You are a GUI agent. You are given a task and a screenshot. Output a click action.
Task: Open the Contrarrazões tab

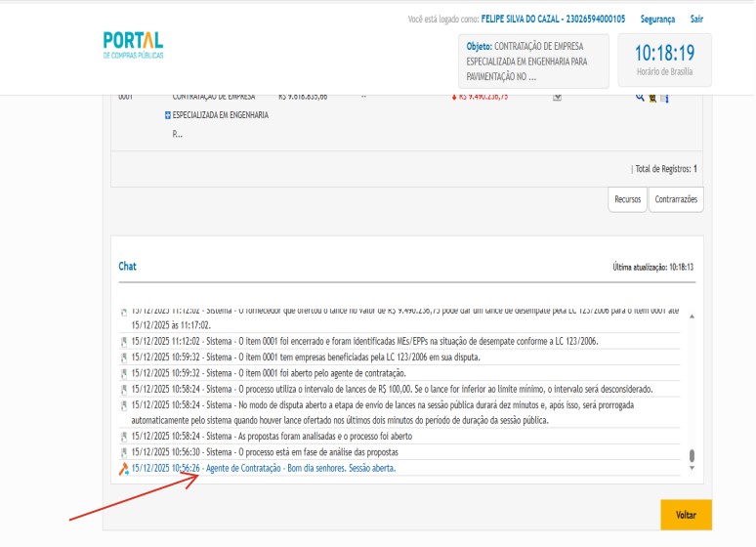click(676, 198)
